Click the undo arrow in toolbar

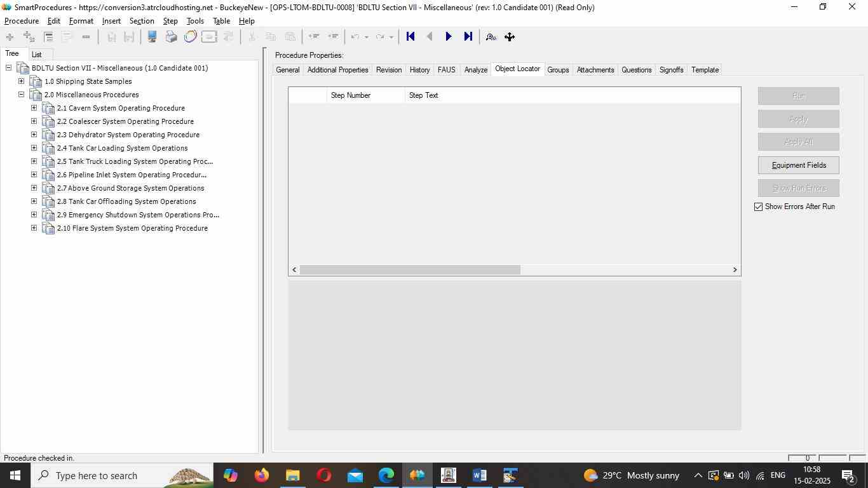[356, 37]
